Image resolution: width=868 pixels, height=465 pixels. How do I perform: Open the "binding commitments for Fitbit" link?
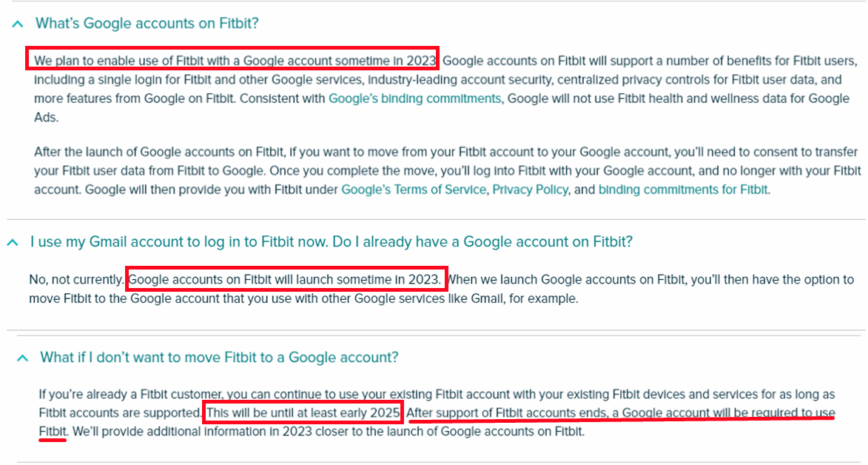[683, 190]
